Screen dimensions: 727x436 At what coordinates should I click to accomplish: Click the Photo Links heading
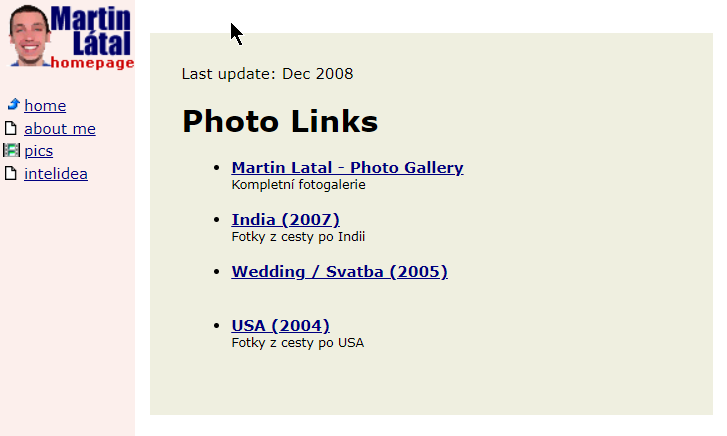point(280,122)
